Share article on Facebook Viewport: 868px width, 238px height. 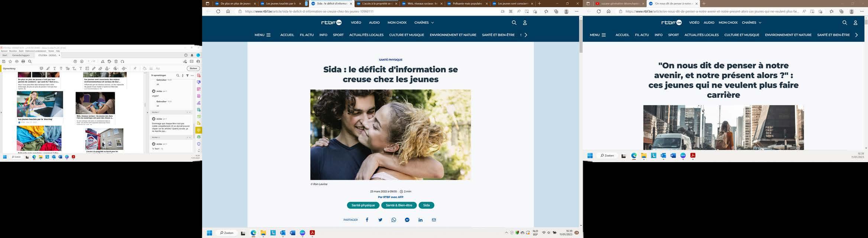(367, 220)
